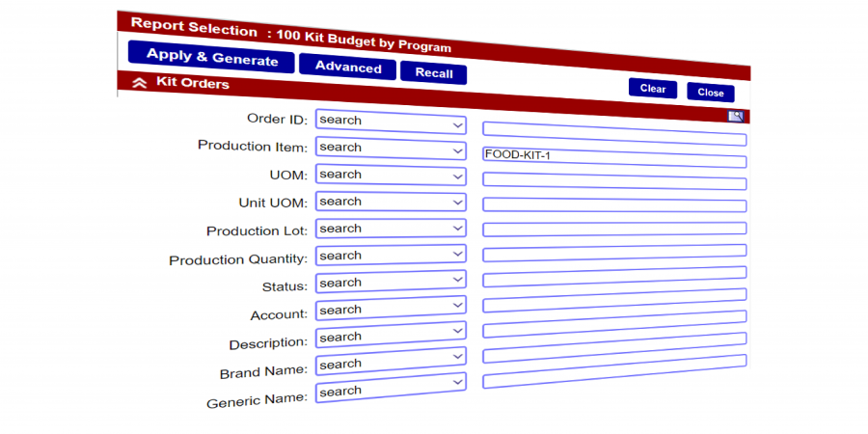
Task: Open the Description search dropdown
Action: click(x=391, y=335)
